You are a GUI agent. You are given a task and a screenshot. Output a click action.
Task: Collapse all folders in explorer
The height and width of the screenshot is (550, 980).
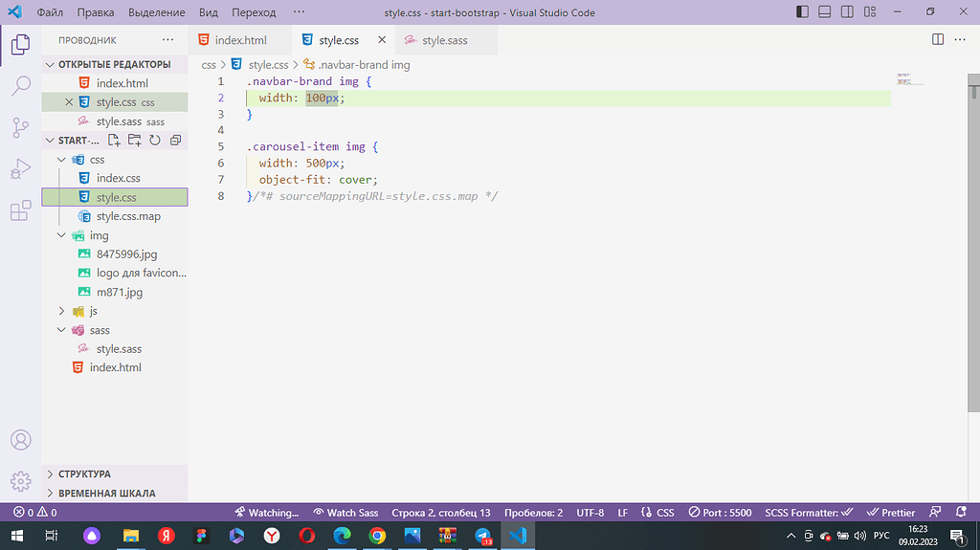[x=175, y=141]
